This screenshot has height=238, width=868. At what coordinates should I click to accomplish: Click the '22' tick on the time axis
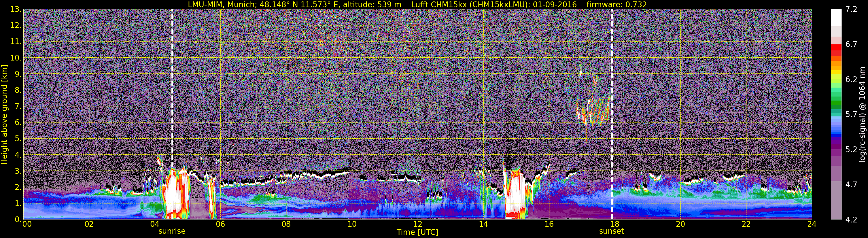tap(746, 224)
